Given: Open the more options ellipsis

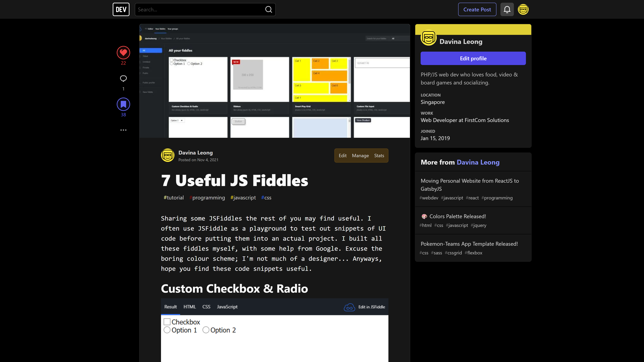Looking at the screenshot, I should 123,130.
